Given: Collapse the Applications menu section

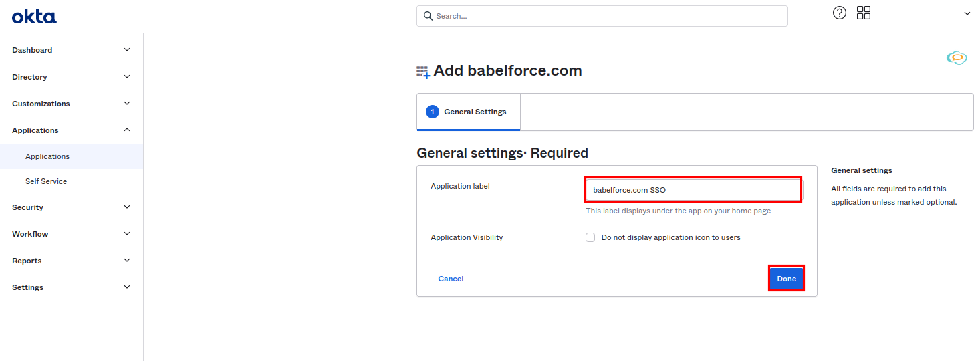Looking at the screenshot, I should coord(72,130).
